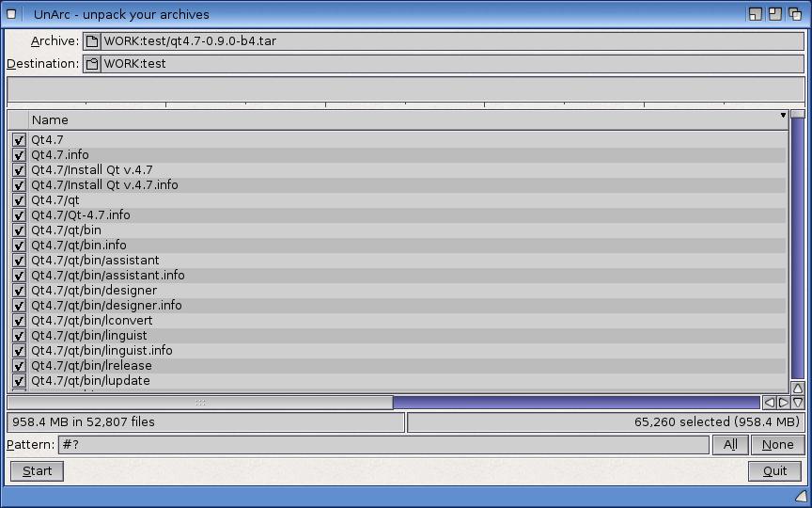Screen dimensions: 812x508
Task: Click the window close gadget beside the title
Action: click(x=11, y=14)
